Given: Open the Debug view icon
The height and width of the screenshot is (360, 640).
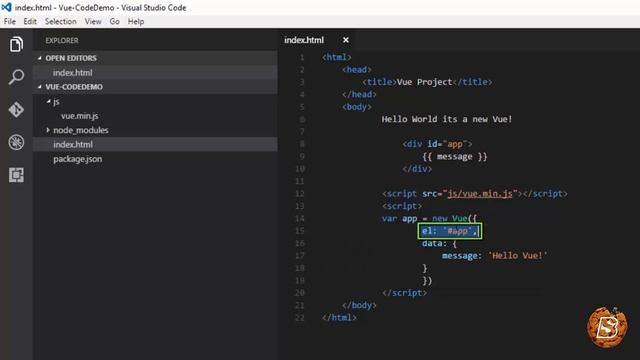Looking at the screenshot, I should click(x=16, y=142).
